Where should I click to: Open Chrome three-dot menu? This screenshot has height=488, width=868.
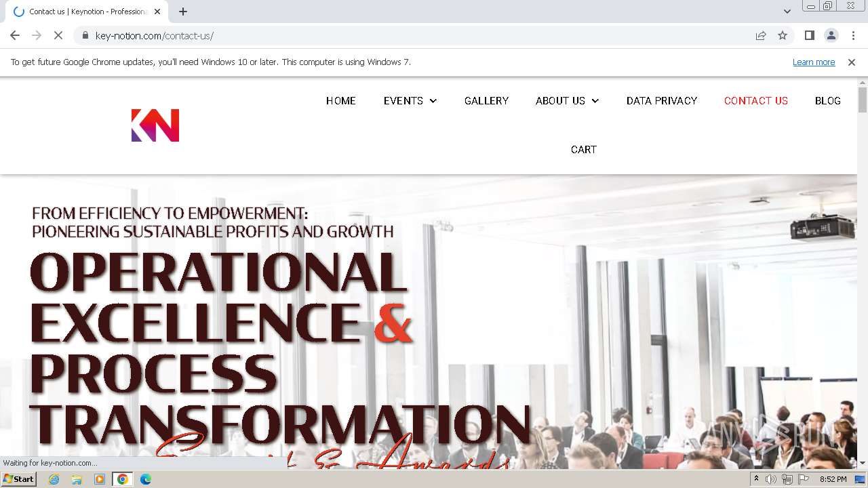tap(853, 35)
